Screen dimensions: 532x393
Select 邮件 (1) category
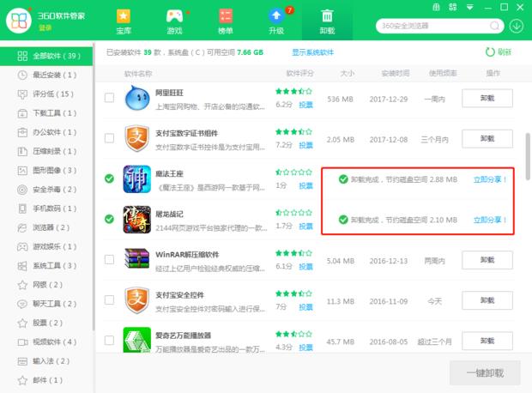point(46,380)
